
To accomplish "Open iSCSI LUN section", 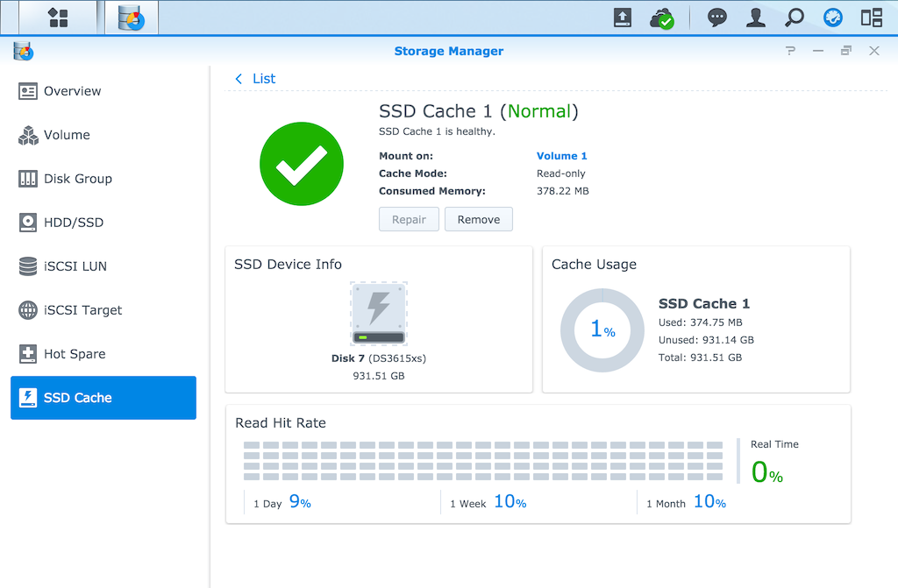I will pos(103,266).
